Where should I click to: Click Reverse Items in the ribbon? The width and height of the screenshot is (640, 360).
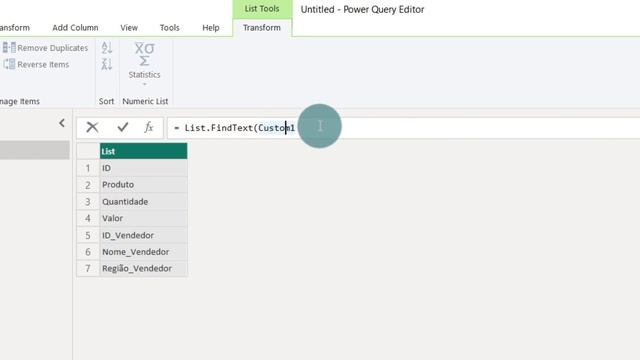(36, 64)
